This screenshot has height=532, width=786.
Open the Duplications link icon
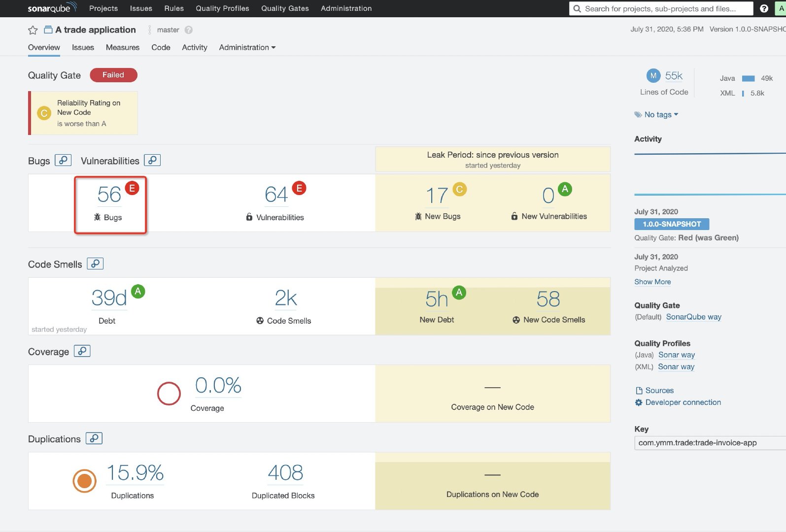(x=94, y=438)
